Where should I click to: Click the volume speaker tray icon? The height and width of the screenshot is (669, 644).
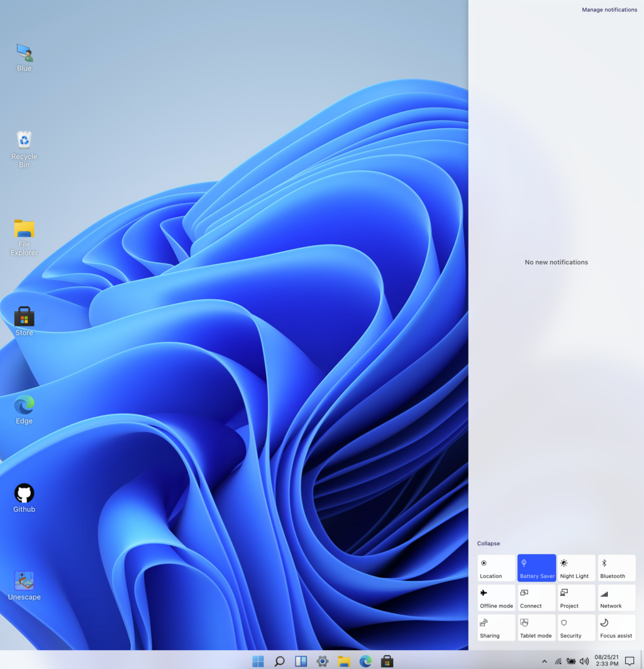(x=584, y=661)
